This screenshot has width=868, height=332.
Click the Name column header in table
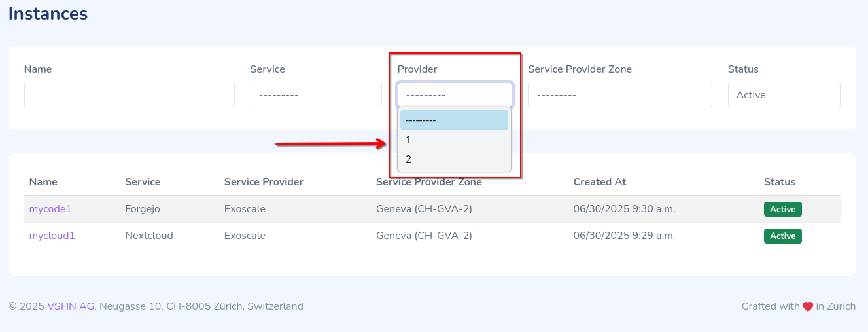tap(43, 182)
